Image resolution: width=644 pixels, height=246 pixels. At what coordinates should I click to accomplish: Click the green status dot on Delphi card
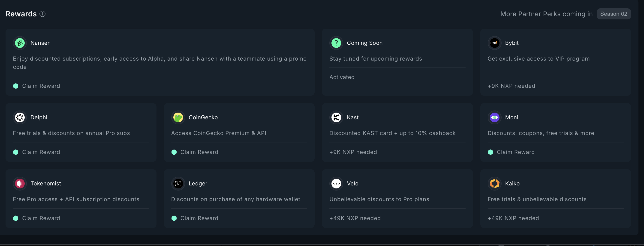click(x=16, y=152)
